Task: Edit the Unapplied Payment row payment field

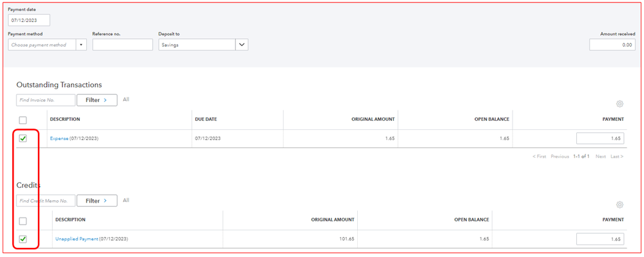Action: (x=600, y=239)
